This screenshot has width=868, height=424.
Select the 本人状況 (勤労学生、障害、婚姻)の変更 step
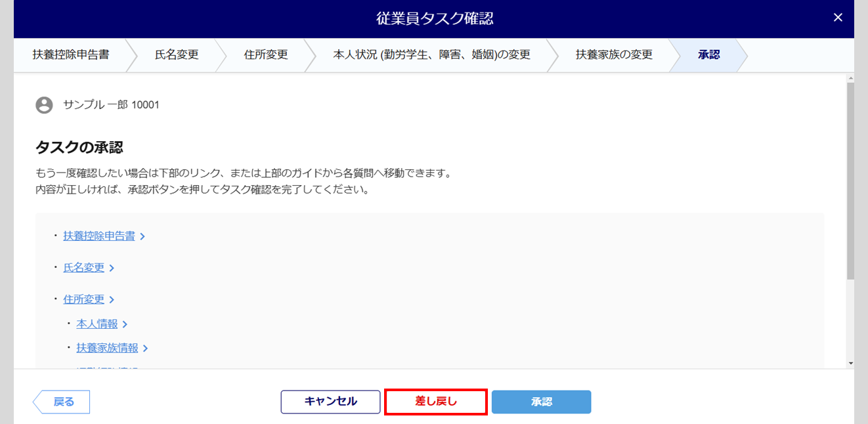tap(432, 55)
